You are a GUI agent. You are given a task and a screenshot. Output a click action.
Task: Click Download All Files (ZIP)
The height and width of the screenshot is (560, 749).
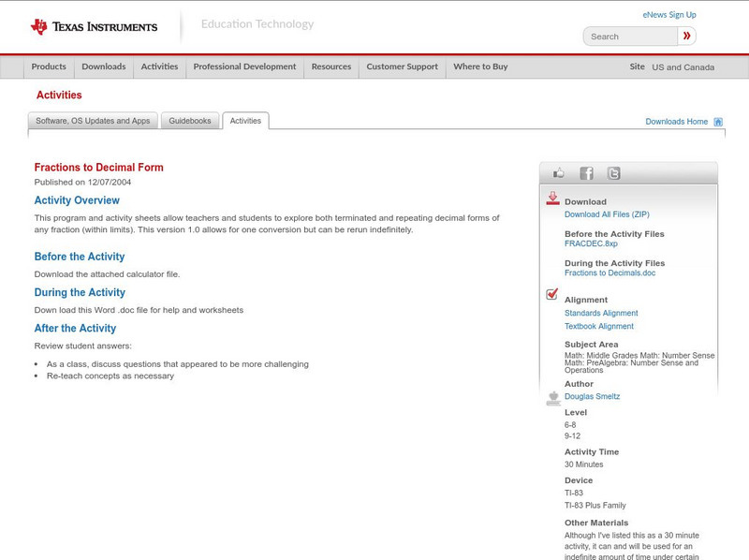[x=607, y=214]
